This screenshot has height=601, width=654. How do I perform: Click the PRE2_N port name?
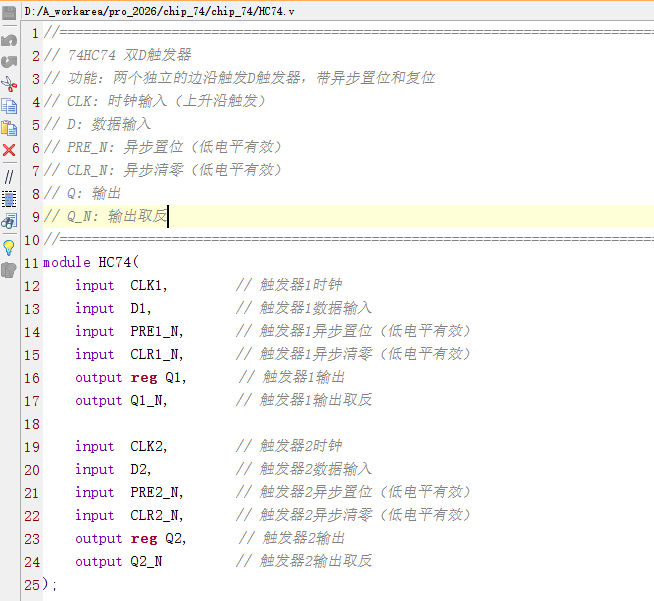click(156, 492)
